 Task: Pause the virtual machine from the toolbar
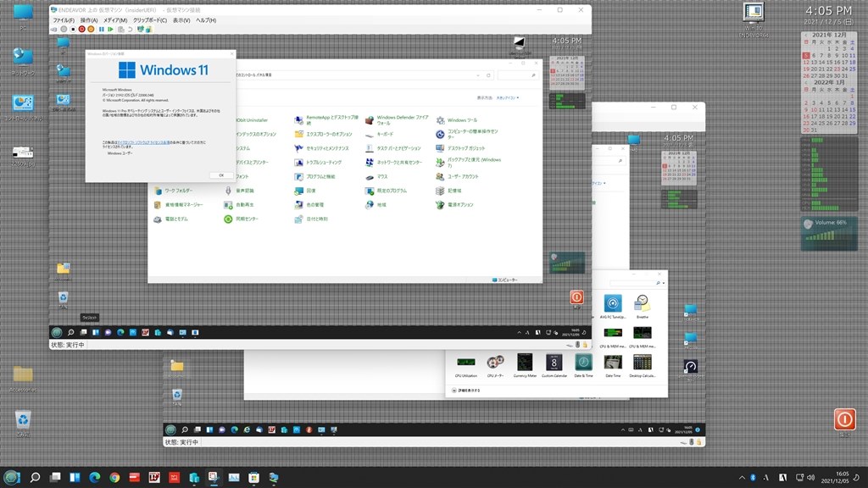(102, 30)
